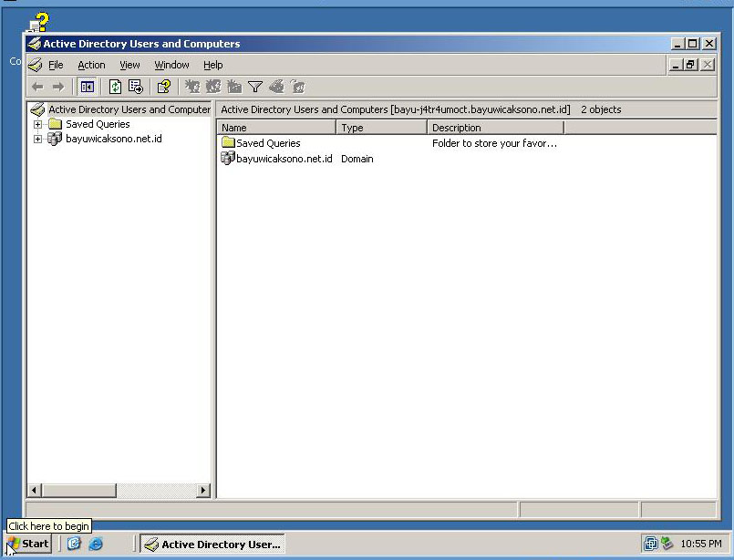
Task: Select Saved Queries folder icon in list
Action: coord(228,142)
